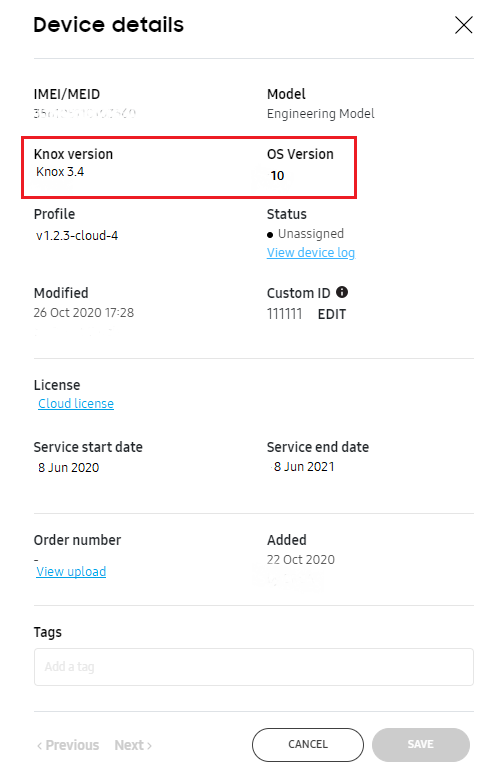Click the Engineering Model text
The width and height of the screenshot is (496, 773).
pyautogui.click(x=320, y=113)
